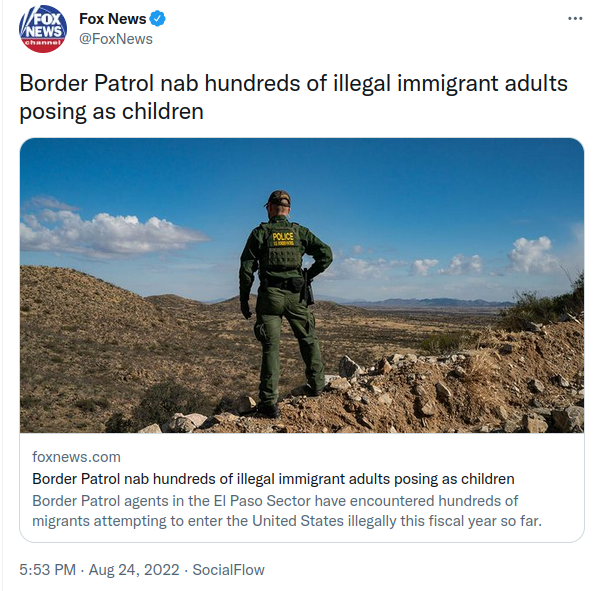This screenshot has width=600, height=591.
Task: Click the tweet text about Border Patrol
Action: point(293,97)
